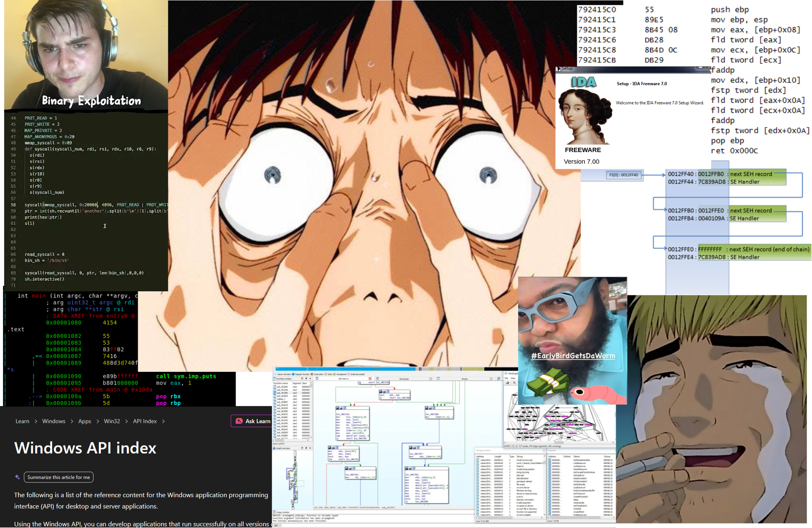Click the IDA logo in Setup wizard
The image size is (812, 528).
[584, 82]
